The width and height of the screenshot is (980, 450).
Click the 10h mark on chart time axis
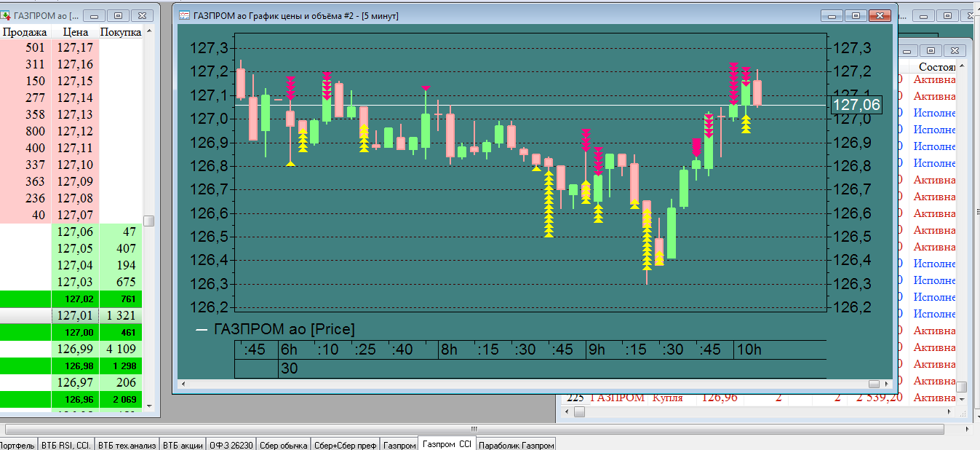(749, 350)
